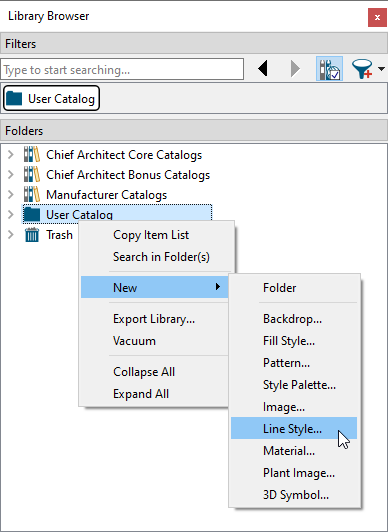This screenshot has height=532, width=388.
Task: Choose Search in Folder(s) menu item
Action: tap(157, 257)
